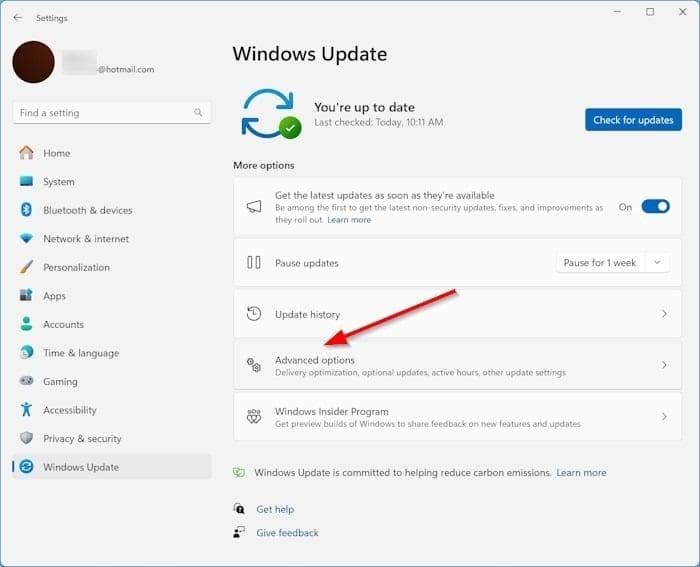Viewport: 700px width, 567px height.
Task: Click Check for updates button
Action: [x=633, y=120]
